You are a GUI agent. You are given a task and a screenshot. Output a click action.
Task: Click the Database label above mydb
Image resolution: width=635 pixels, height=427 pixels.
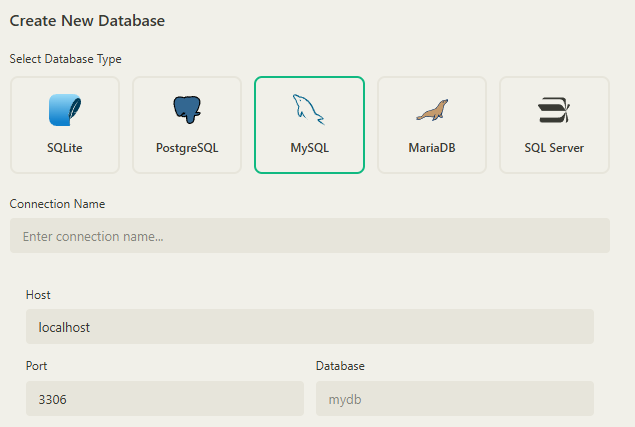(x=340, y=366)
